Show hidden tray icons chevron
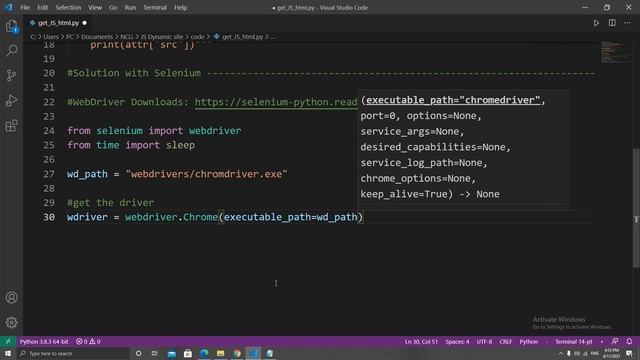The image size is (640, 360). click(560, 353)
